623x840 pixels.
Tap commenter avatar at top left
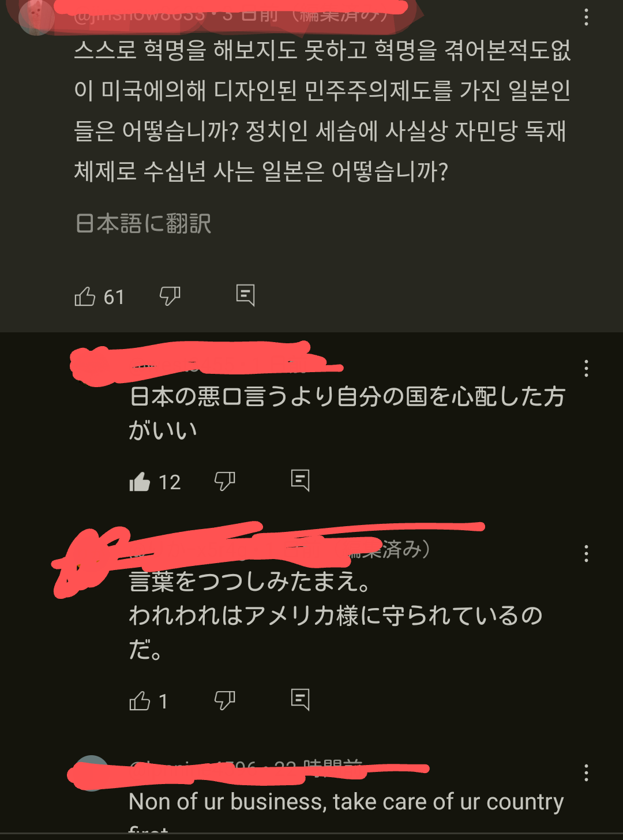tap(36, 17)
